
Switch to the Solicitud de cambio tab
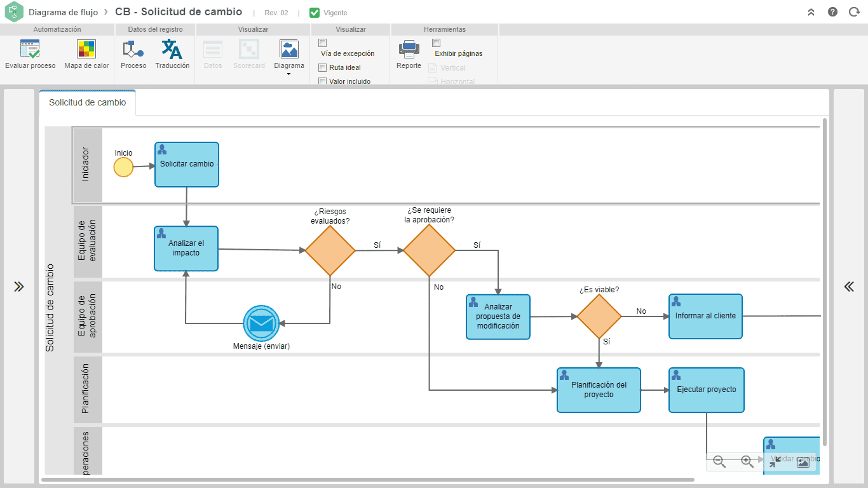[x=88, y=102]
